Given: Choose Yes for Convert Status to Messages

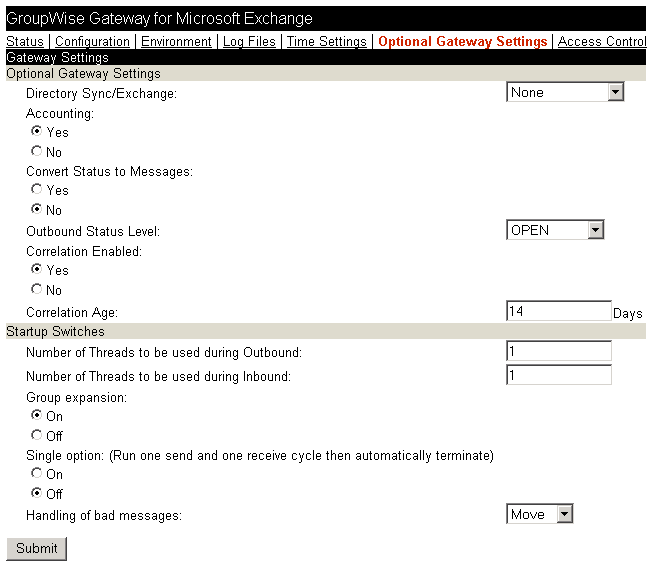Looking at the screenshot, I should point(36,189).
